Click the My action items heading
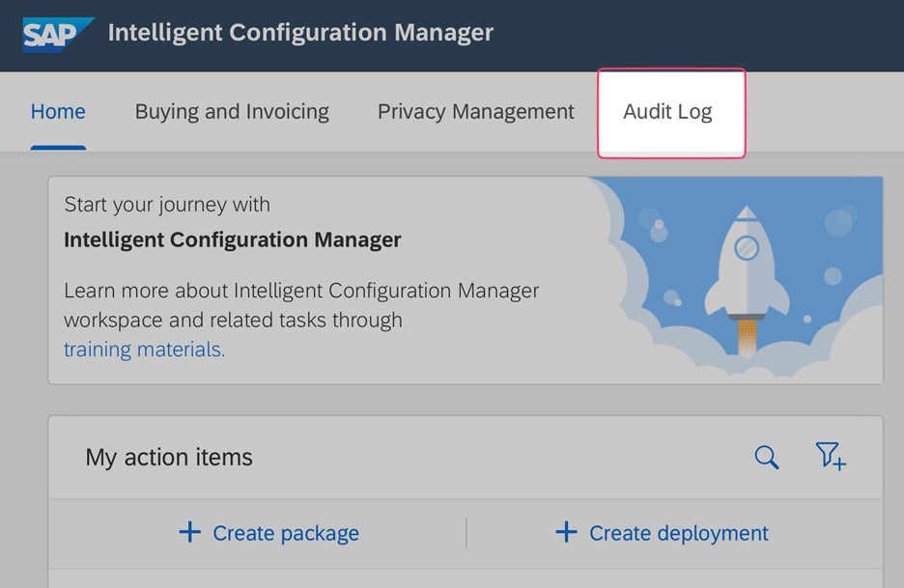904x588 pixels. 169,457
